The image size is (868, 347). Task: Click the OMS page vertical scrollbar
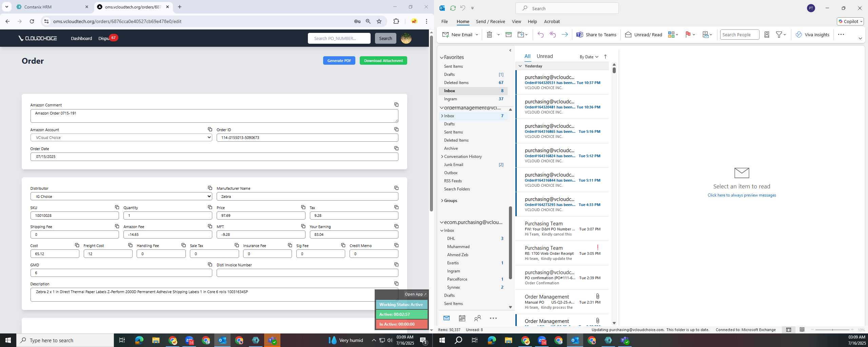431,123
